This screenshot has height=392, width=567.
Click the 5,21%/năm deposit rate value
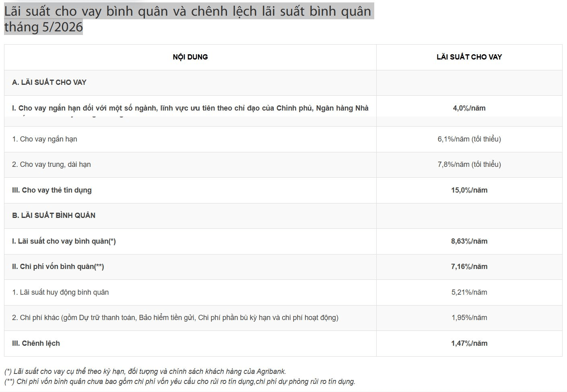coord(469,292)
